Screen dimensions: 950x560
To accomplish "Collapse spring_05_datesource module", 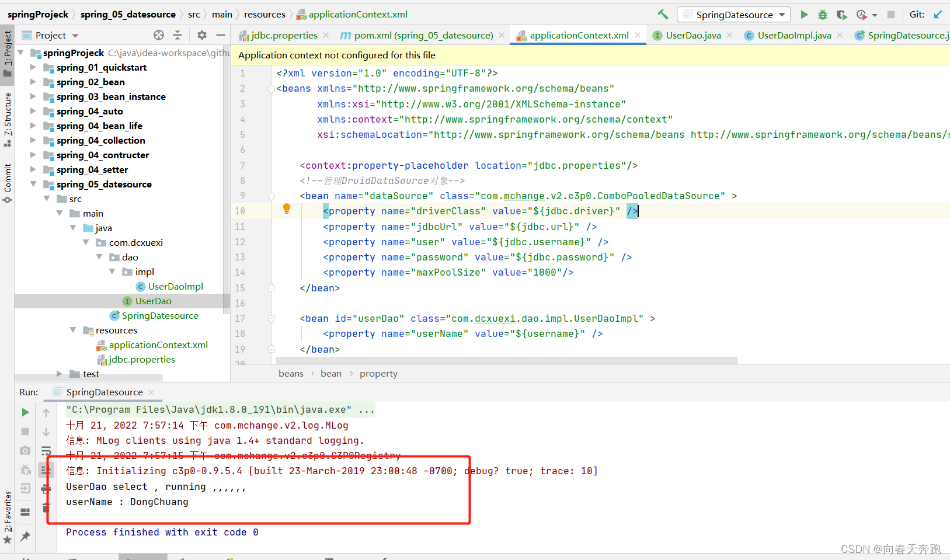I will coord(33,184).
